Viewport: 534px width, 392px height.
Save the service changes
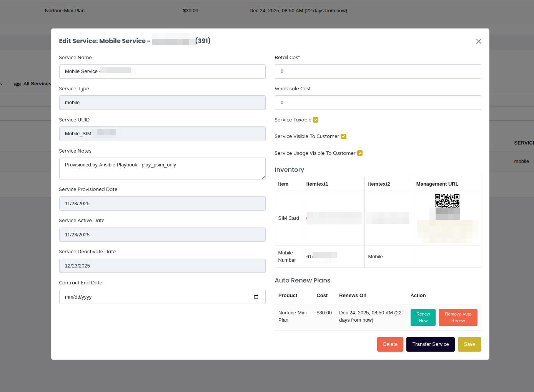469,344
